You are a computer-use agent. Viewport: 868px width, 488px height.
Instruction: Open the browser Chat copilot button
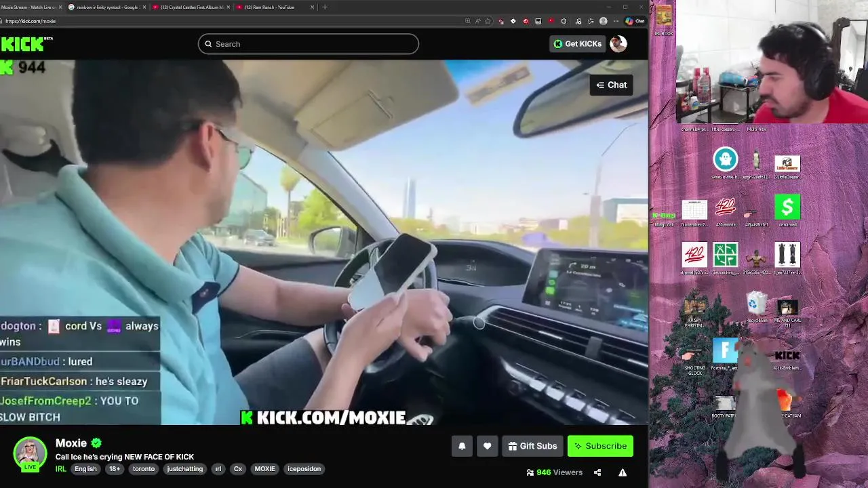click(635, 21)
